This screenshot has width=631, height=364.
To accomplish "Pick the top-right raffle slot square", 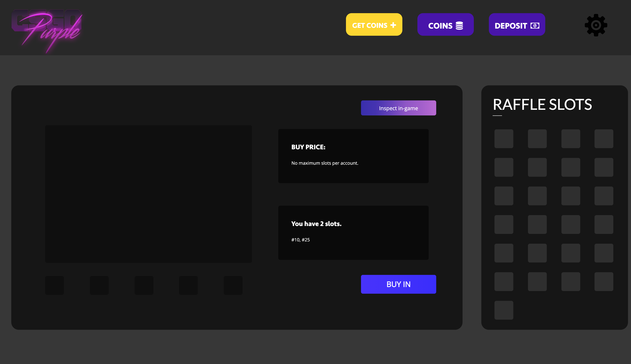I will [604, 139].
